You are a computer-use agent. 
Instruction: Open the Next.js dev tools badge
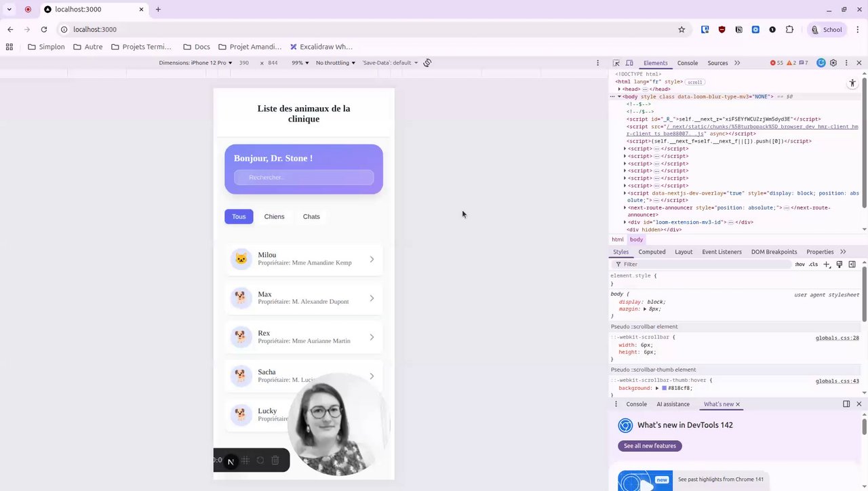click(x=231, y=462)
